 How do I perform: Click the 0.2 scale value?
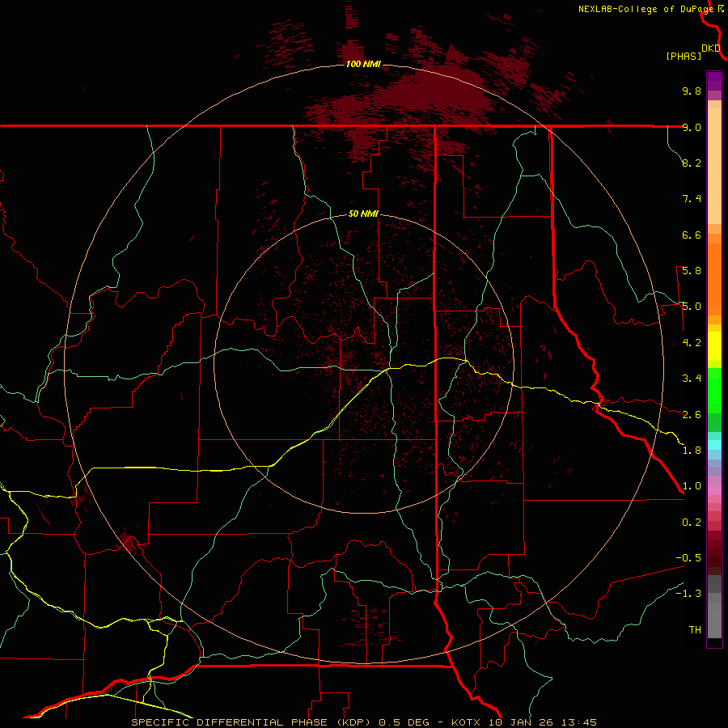[692, 523]
